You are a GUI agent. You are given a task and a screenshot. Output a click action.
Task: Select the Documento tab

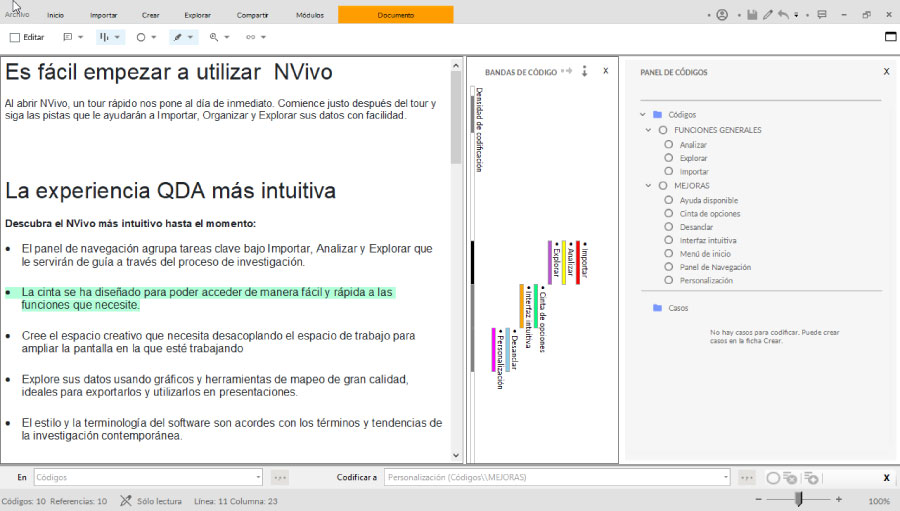tap(395, 15)
